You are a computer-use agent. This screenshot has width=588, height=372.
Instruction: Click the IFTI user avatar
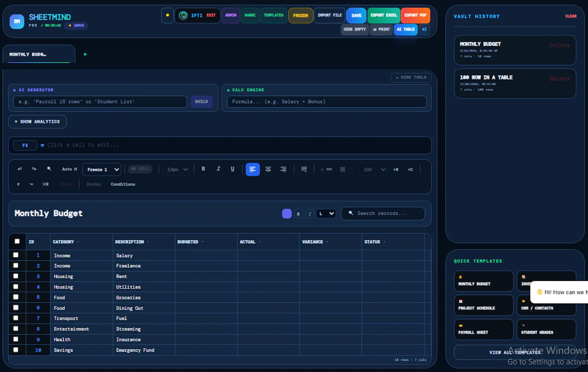click(183, 15)
